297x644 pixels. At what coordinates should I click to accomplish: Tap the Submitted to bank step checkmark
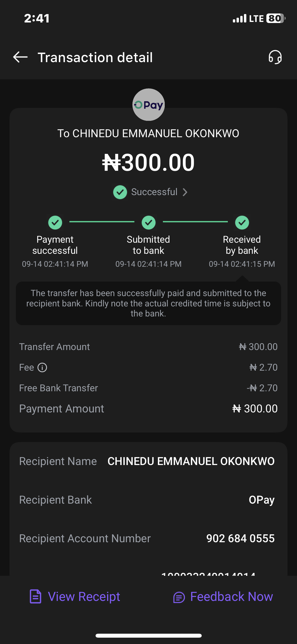tap(149, 223)
